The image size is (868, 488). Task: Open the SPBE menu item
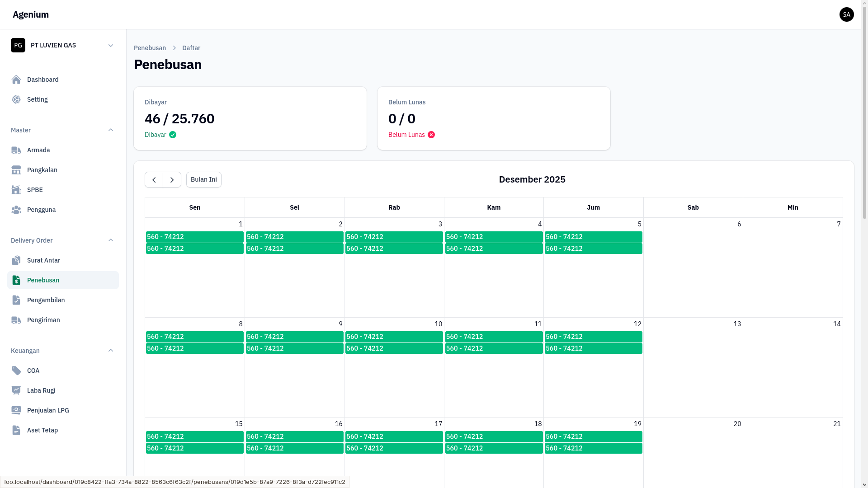click(x=63, y=190)
